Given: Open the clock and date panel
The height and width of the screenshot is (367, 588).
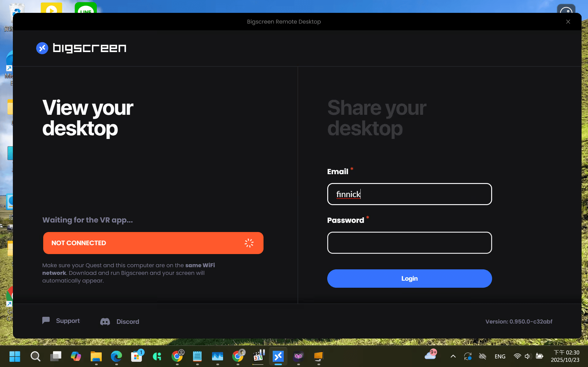Looking at the screenshot, I should click(x=566, y=356).
